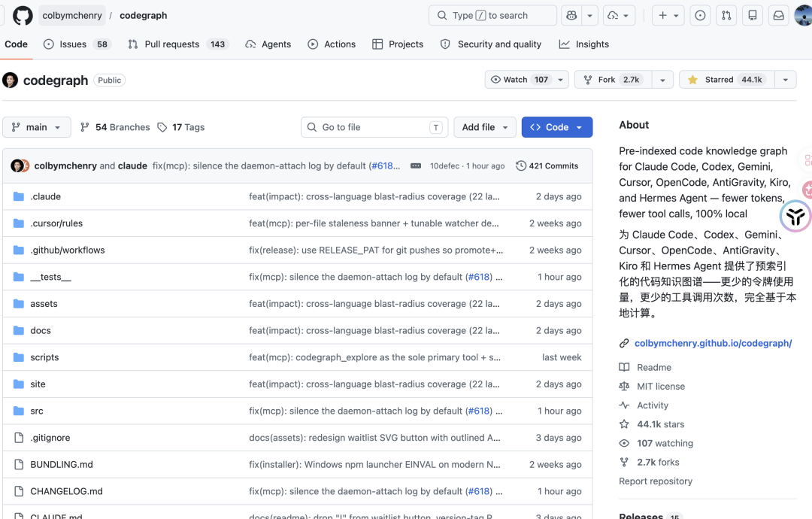Open the create new plus dropdown
The width and height of the screenshot is (812, 519).
click(668, 16)
